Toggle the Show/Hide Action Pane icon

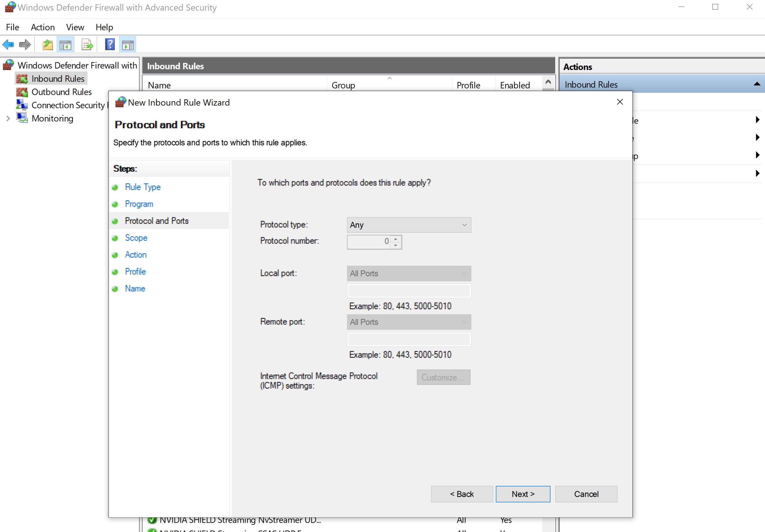(128, 45)
